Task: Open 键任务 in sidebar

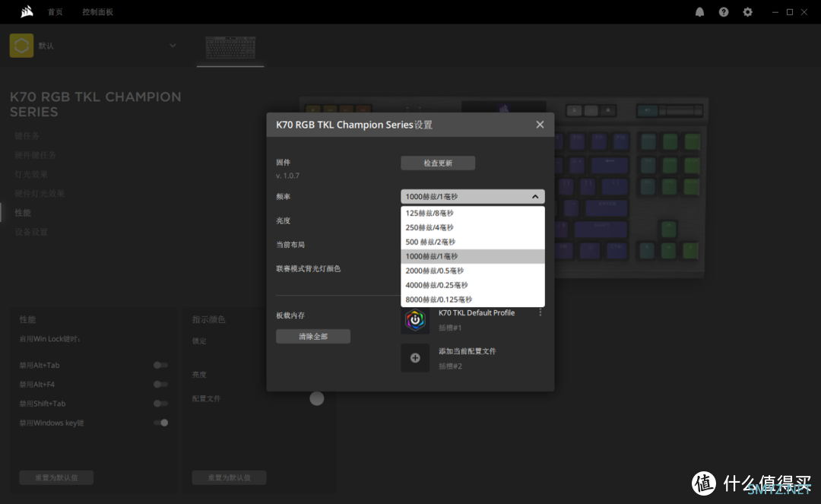Action: 27,135
